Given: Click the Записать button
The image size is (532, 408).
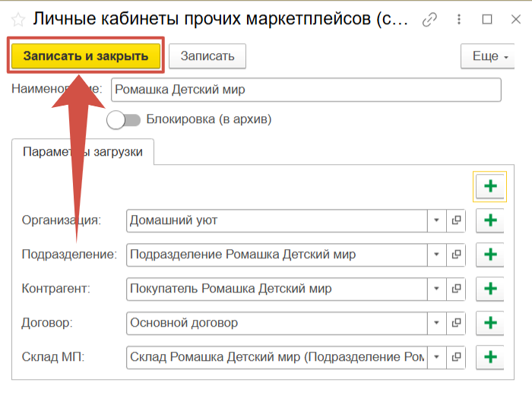Looking at the screenshot, I should click(207, 56).
